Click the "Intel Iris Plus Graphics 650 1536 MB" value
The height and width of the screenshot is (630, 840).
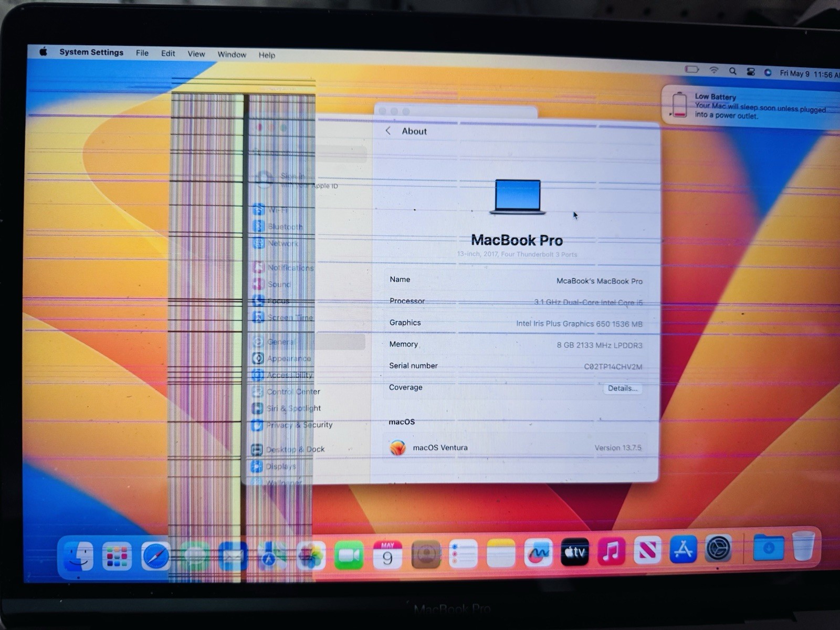579,324
